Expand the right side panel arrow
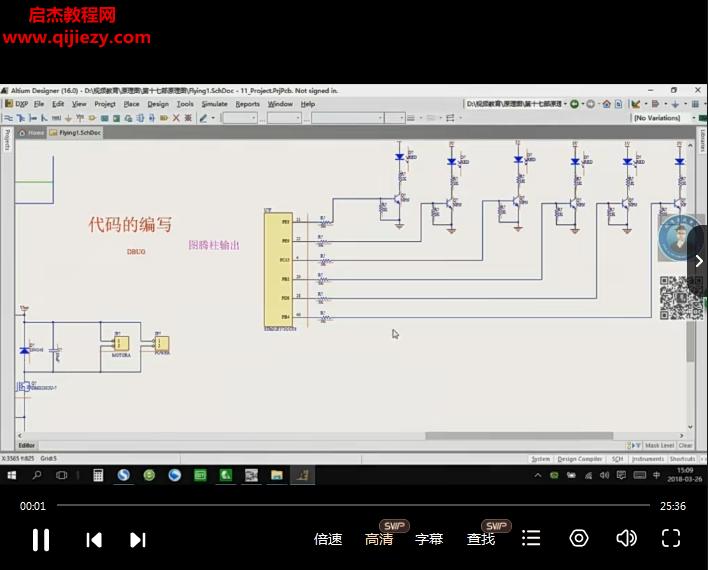The width and height of the screenshot is (708, 570). 699,261
